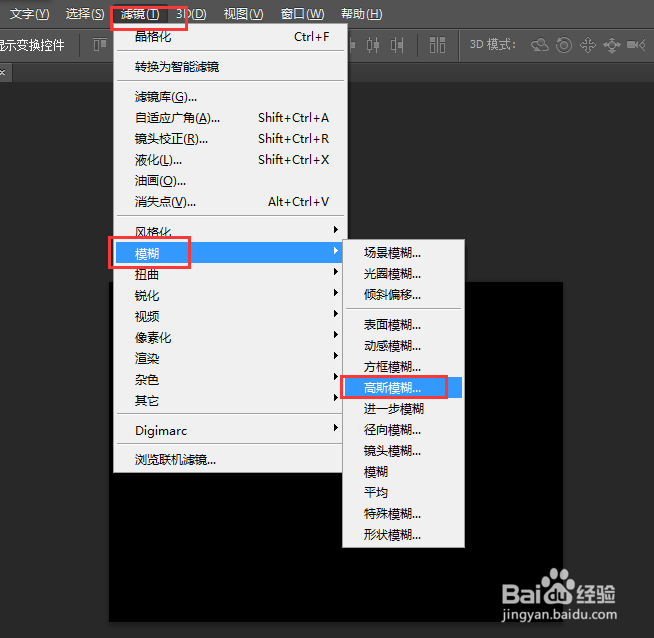Select 倾斜偏移... blur

[x=403, y=295]
